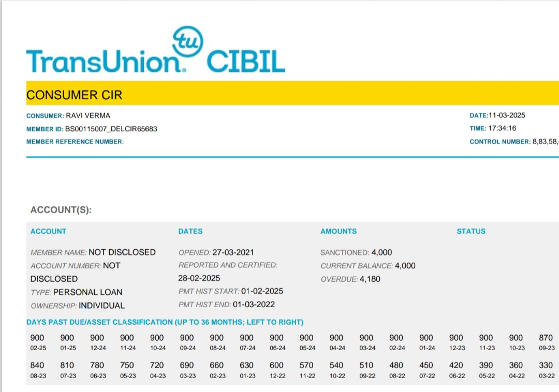Viewport: 559px width, 392px height.
Task: Click the month label 02-24
Action: click(397, 348)
